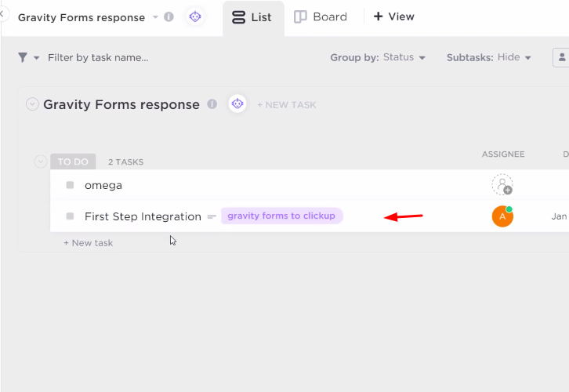
Task: Switch to the List view tab
Action: [x=252, y=17]
